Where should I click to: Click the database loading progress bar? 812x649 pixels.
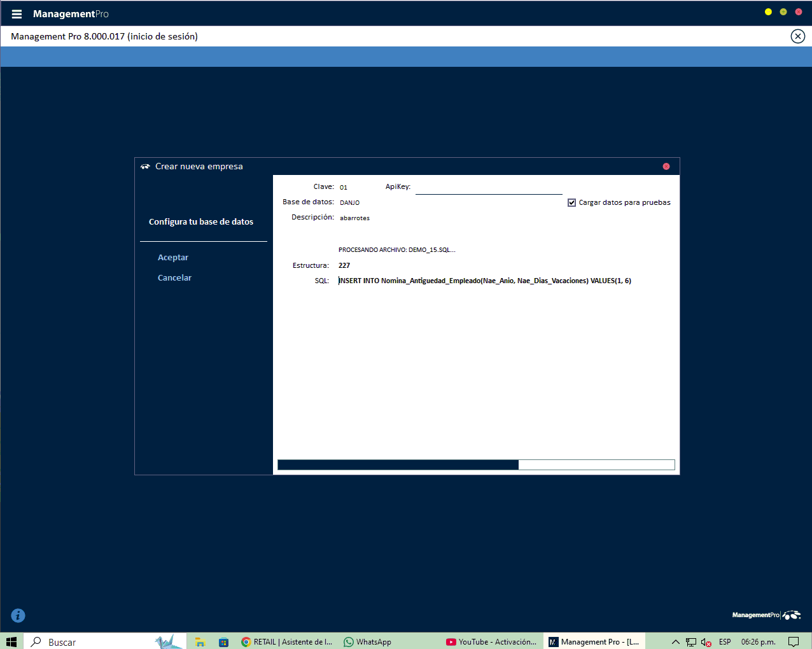point(476,465)
